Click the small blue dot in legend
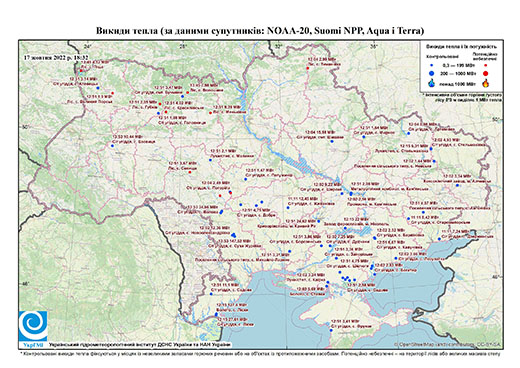 point(432,66)
